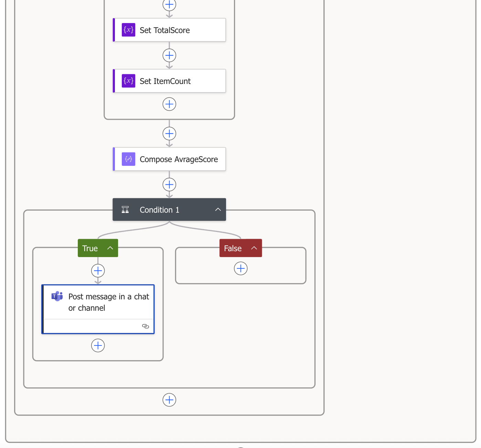
Task: Collapse the False branch
Action: 254,248
